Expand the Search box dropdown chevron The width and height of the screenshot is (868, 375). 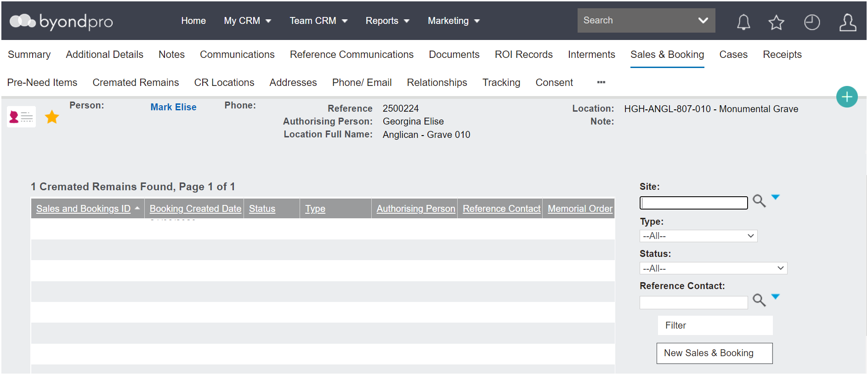click(703, 20)
